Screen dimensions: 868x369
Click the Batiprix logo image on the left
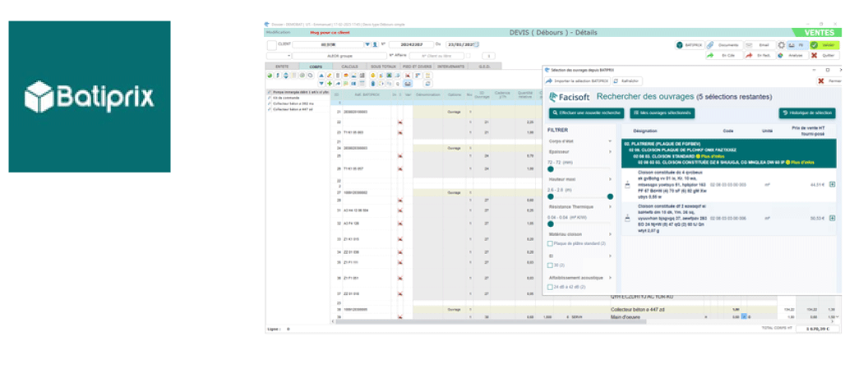click(89, 97)
